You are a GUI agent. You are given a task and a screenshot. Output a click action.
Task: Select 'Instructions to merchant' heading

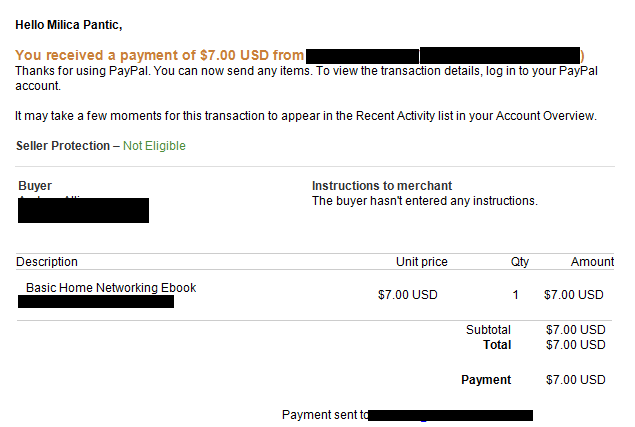pyautogui.click(x=381, y=186)
